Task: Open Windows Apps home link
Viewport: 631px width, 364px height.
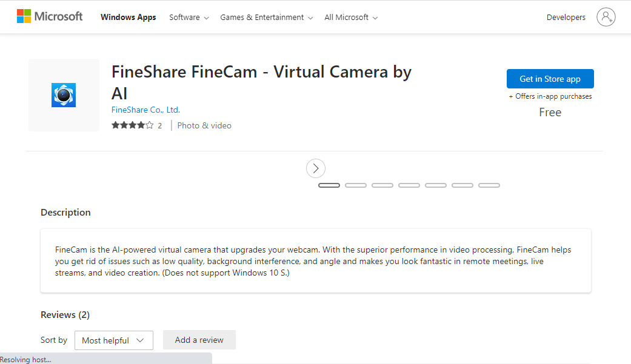Action: [x=128, y=18]
